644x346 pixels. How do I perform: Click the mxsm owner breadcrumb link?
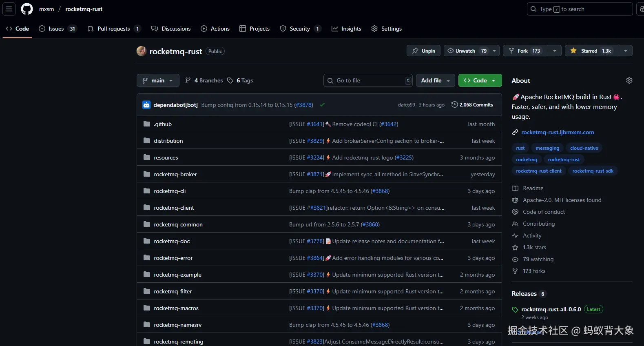[46, 9]
